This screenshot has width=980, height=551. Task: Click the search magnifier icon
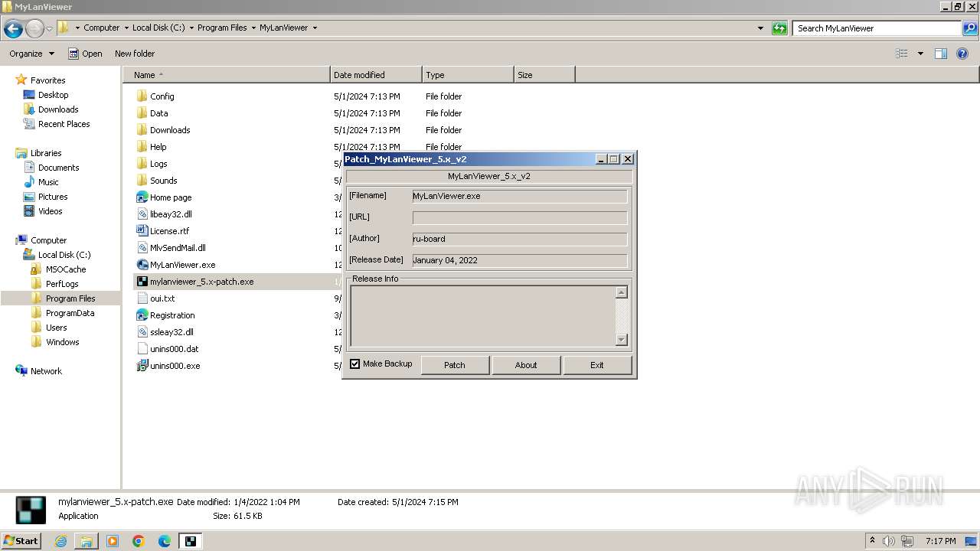pos(969,28)
